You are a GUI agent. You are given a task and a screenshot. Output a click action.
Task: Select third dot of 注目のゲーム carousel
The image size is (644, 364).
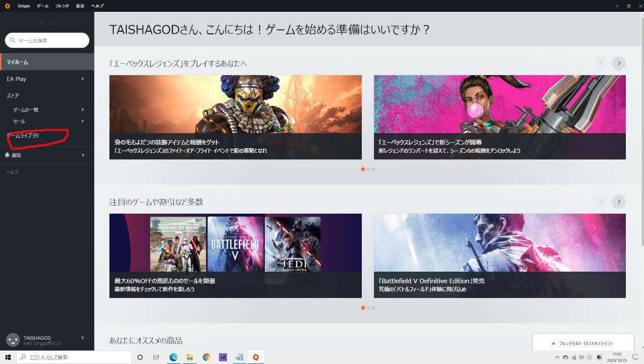(373, 308)
